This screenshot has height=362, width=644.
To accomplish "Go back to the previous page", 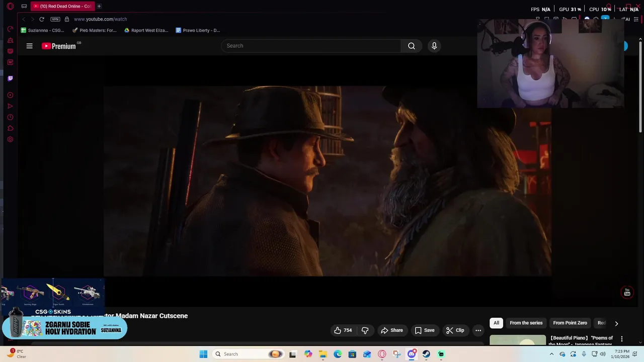I will [x=24, y=19].
